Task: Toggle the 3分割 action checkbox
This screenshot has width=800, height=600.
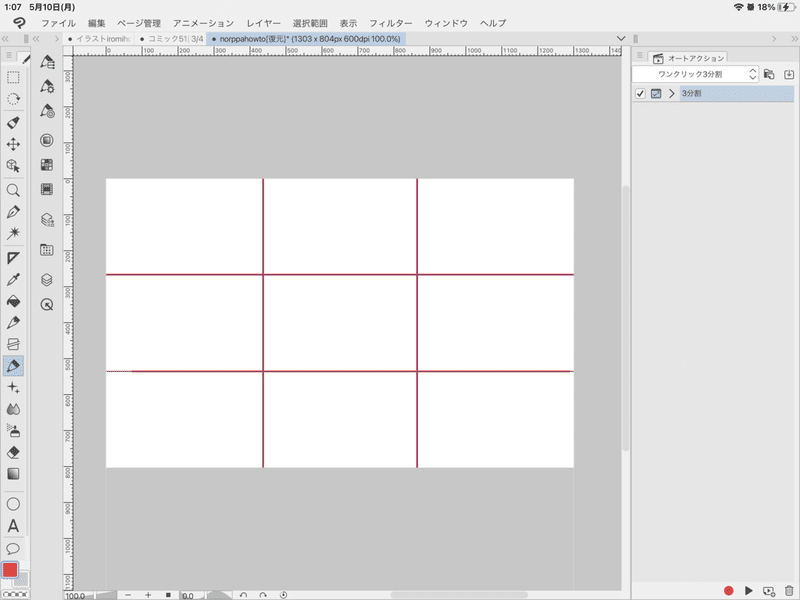Action: coord(640,93)
